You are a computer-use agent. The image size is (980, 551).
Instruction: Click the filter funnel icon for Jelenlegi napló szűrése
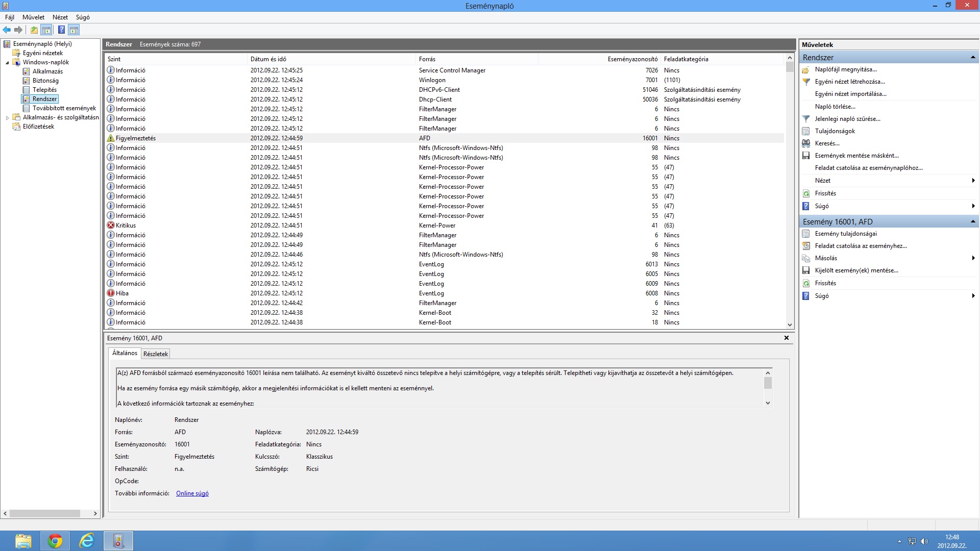point(806,119)
